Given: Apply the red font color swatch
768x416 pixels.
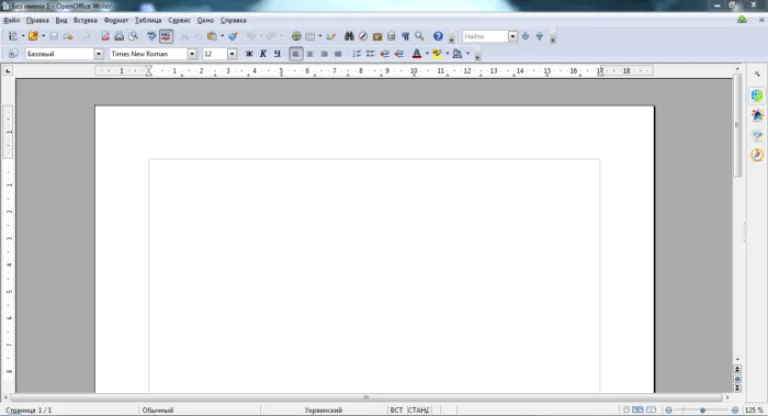Looking at the screenshot, I should click(416, 54).
